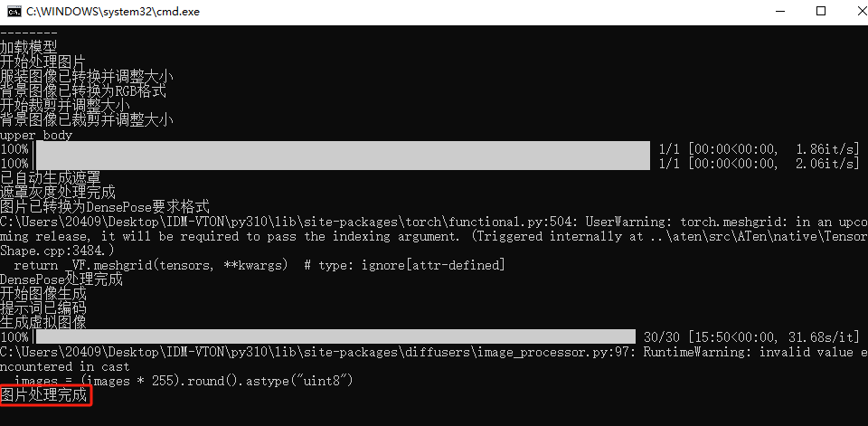Click the first 1/1 progress bar
The width and height of the screenshot is (868, 426).
click(343, 148)
